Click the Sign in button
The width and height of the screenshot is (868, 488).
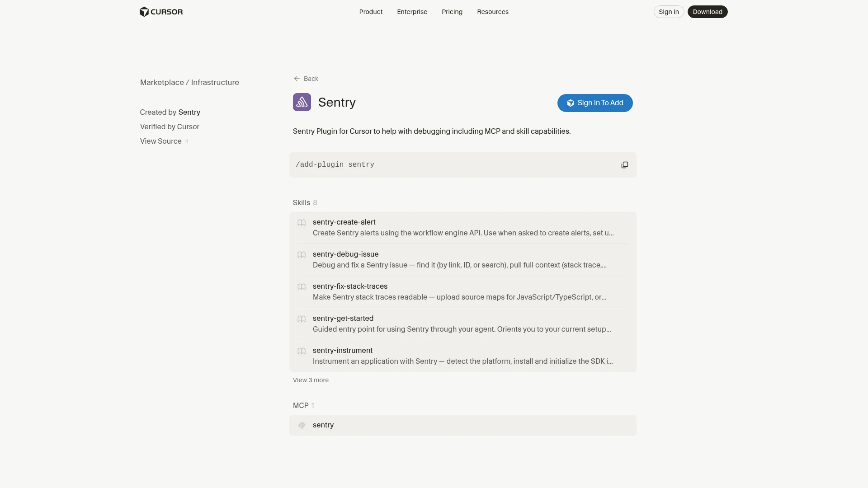pos(669,12)
